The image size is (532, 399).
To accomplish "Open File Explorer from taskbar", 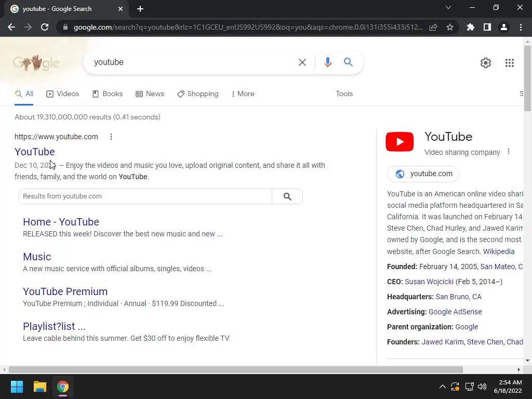I will [x=39, y=387].
